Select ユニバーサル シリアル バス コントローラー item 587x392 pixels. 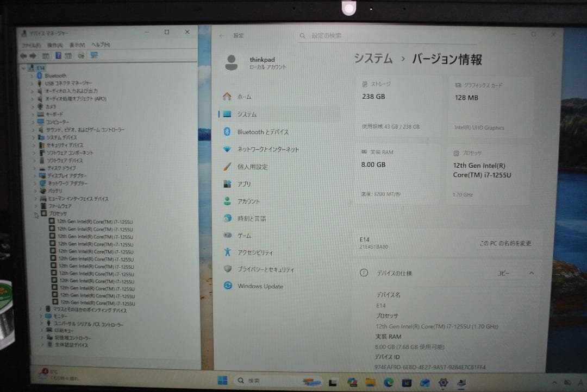pyautogui.click(x=89, y=324)
